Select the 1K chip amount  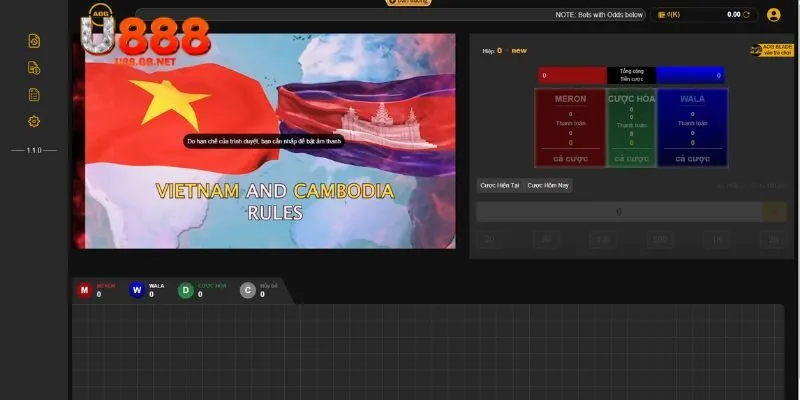click(x=717, y=239)
